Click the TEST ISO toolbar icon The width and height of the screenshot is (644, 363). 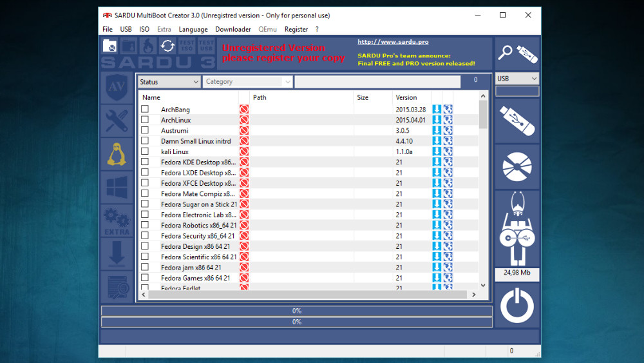(187, 46)
